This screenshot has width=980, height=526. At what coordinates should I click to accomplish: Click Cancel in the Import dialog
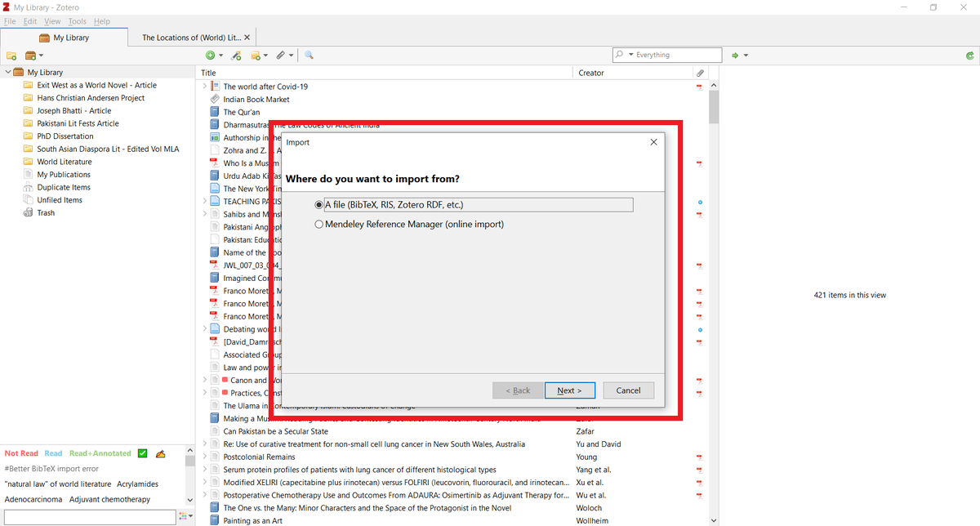(628, 390)
